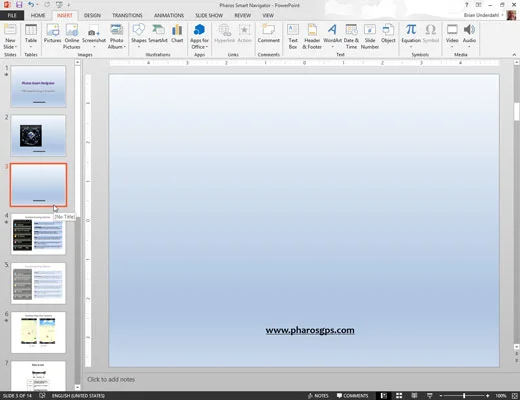Switch to the VIEW tab
The width and height of the screenshot is (520, 400).
pos(268,15)
